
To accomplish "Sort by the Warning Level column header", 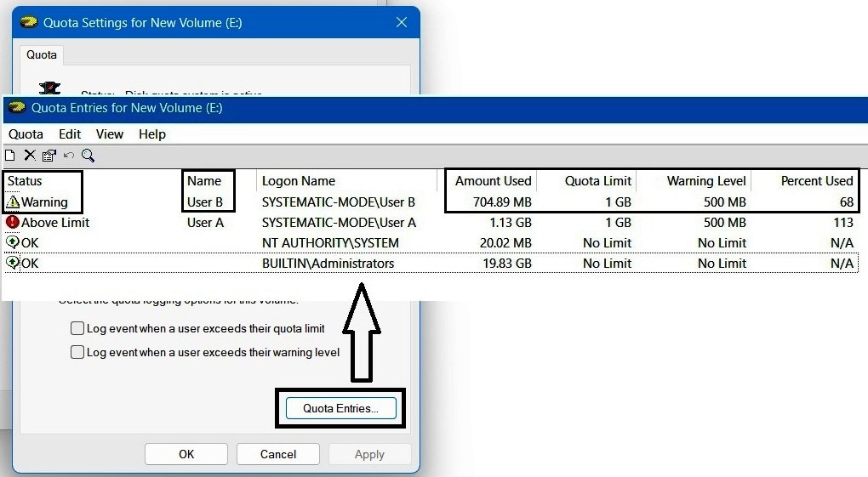I will pyautogui.click(x=706, y=181).
